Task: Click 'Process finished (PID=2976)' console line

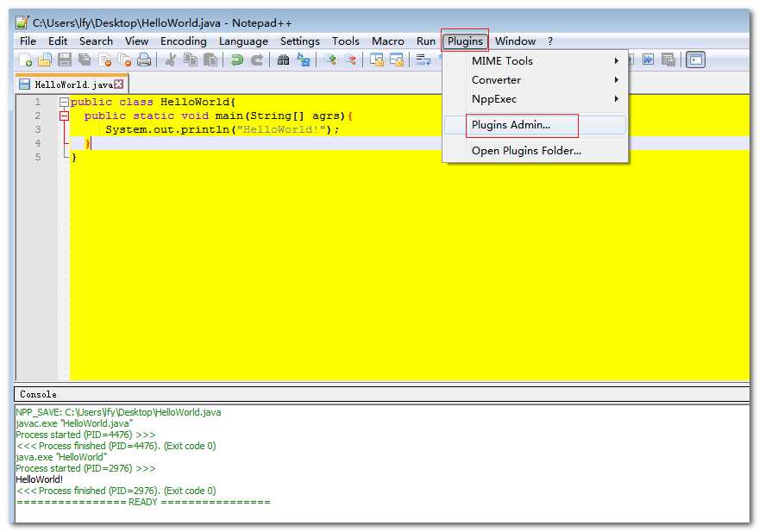Action: pyautogui.click(x=116, y=491)
